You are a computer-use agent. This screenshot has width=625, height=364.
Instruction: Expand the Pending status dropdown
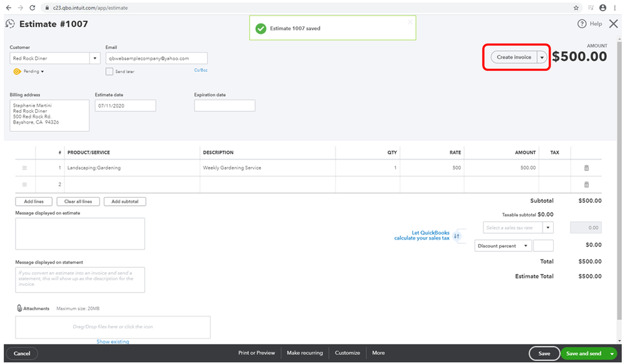43,72
